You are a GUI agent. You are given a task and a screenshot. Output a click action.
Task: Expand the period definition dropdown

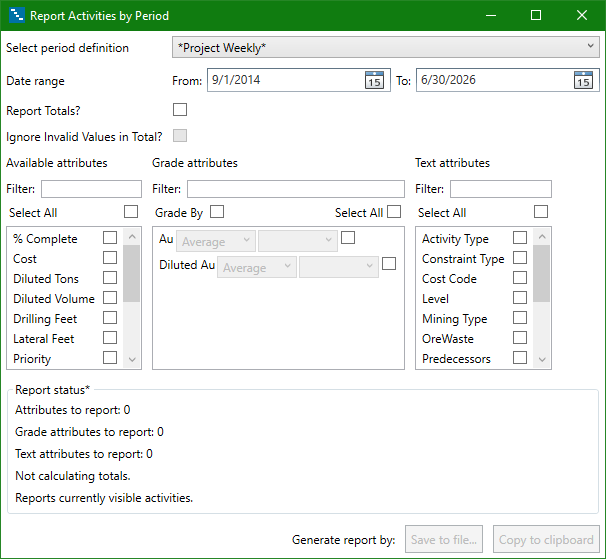[385, 47]
